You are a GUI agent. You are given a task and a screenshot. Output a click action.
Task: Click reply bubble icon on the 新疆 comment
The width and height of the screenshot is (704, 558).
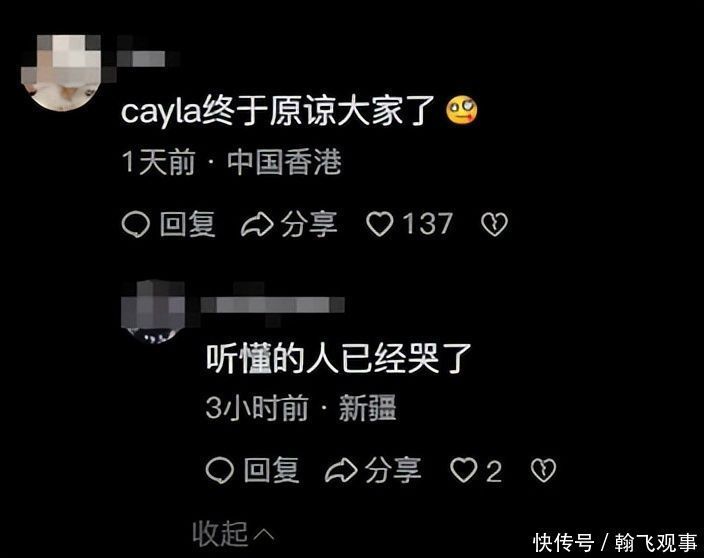click(x=220, y=470)
